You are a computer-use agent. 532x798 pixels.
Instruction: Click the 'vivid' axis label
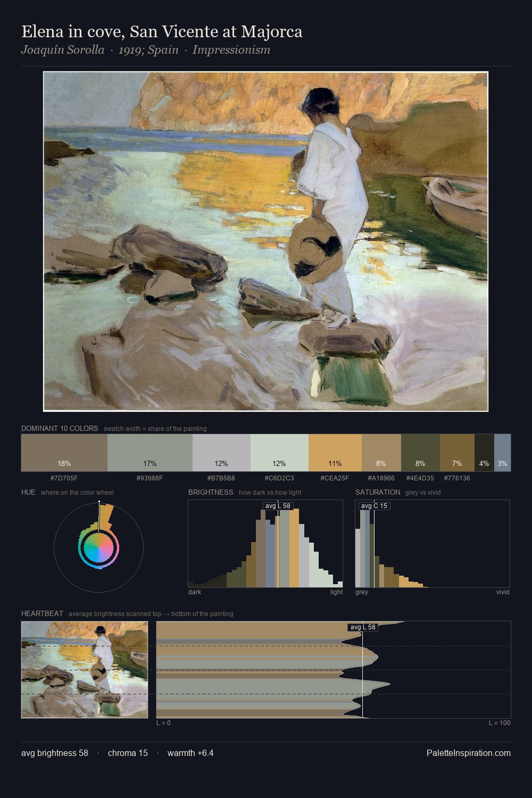coord(503,592)
